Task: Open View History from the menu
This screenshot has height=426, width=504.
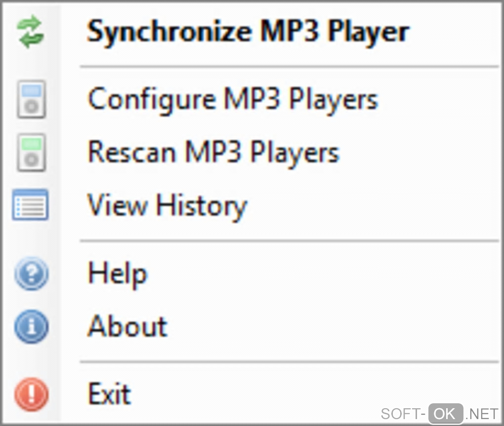Action: [x=167, y=204]
